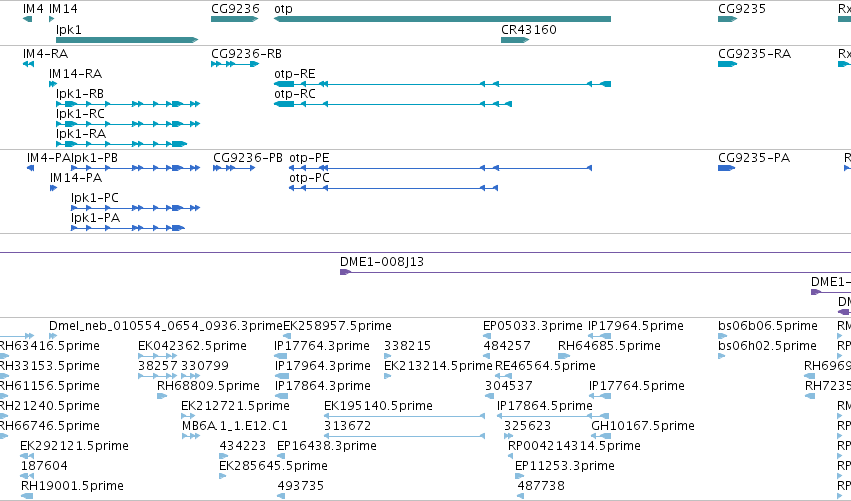
Task: Select the Ipk1-RC transcript
Action: coord(128,124)
